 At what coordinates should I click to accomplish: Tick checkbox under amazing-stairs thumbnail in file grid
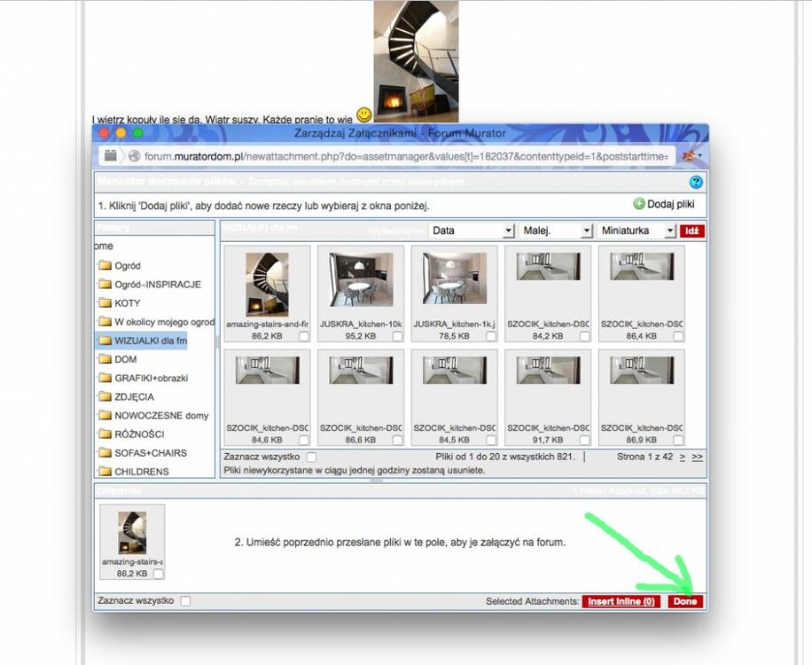304,337
